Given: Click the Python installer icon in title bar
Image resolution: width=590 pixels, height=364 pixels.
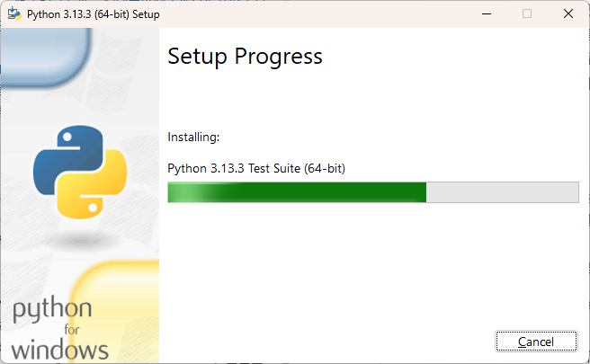Looking at the screenshot, I should 14,13.
